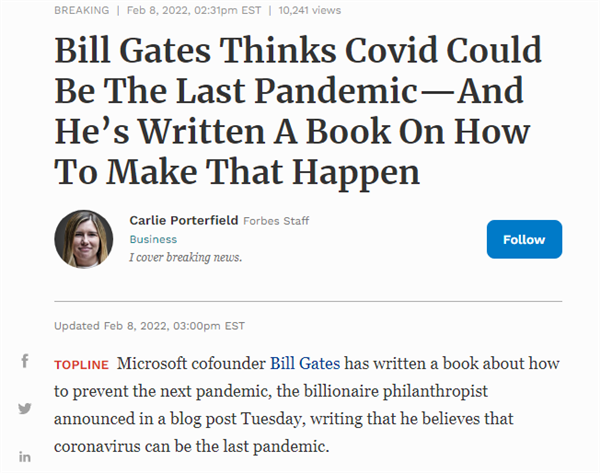Follow author Carlie Porterfield

(x=524, y=239)
